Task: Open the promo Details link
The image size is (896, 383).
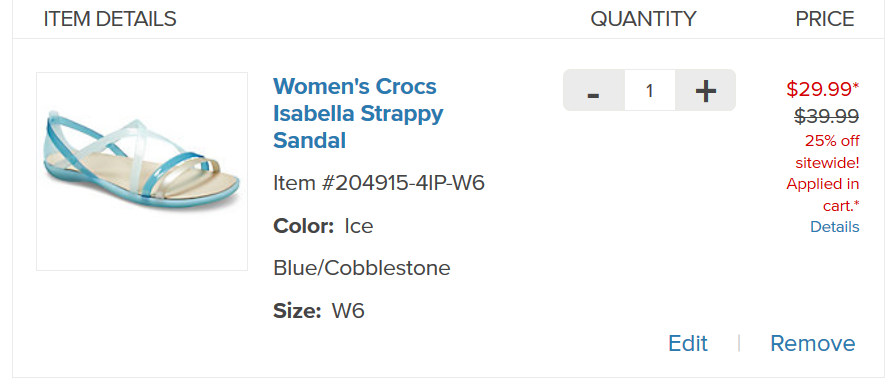Action: (834, 227)
